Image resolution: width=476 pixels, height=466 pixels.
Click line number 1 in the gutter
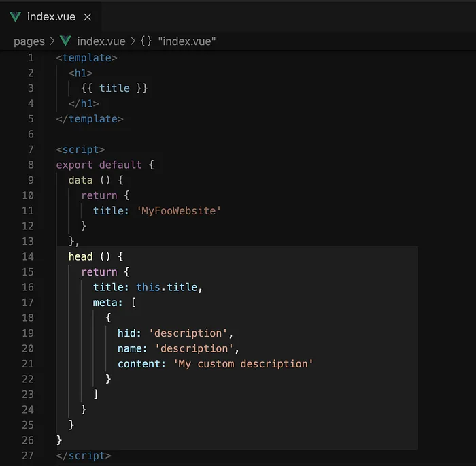pyautogui.click(x=31, y=58)
